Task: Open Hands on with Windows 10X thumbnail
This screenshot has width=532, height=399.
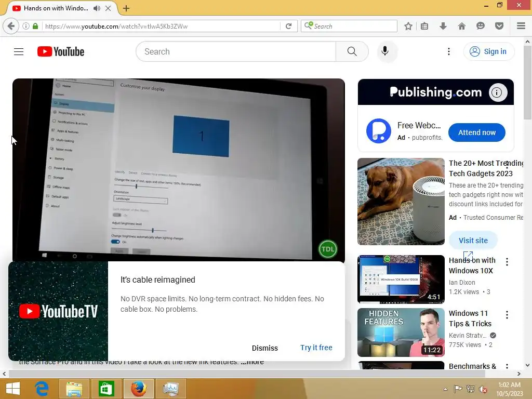Action: tap(401, 279)
